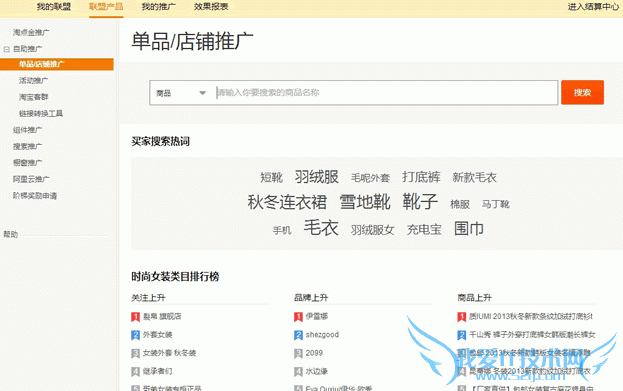Click the large hot word 毛衣

pyautogui.click(x=321, y=228)
